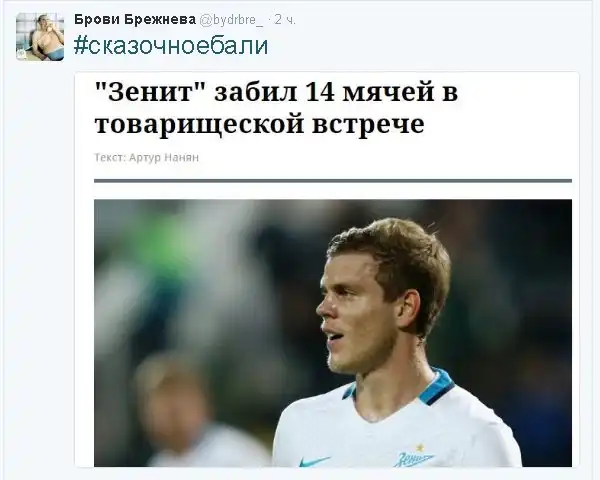Open the tweet author's avatar picture

click(40, 37)
